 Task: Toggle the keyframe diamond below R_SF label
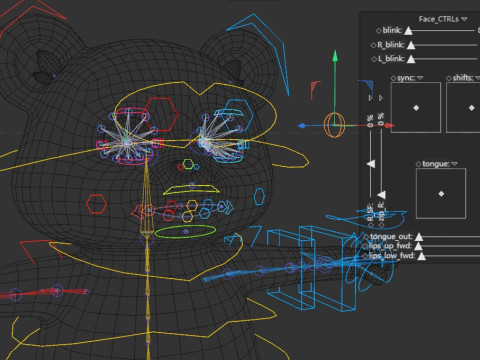tap(371, 225)
